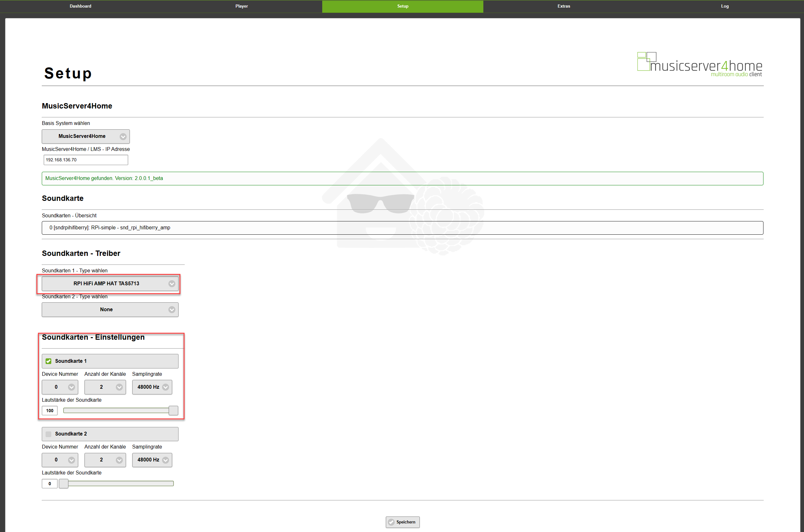
Task: Click Soundkarte 2 volume slider handle
Action: tap(64, 484)
